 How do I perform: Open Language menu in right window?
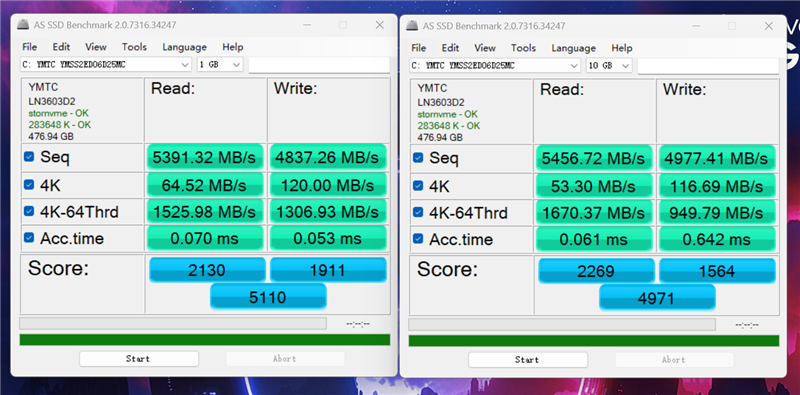[573, 48]
